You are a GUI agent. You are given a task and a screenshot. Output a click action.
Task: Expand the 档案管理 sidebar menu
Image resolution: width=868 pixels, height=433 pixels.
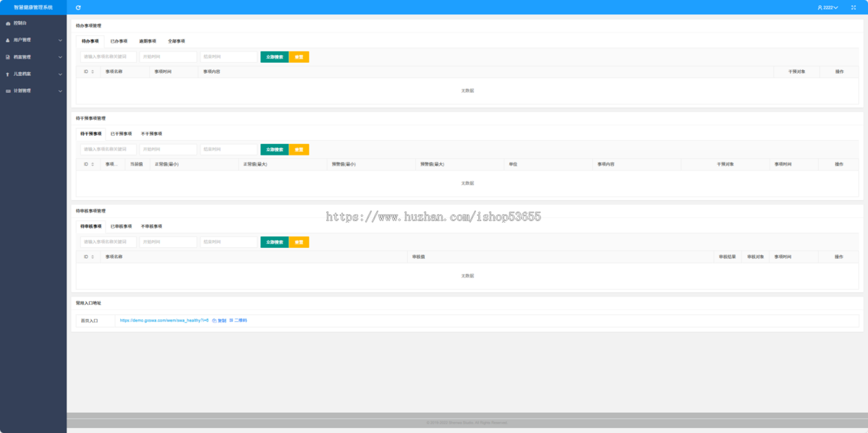coord(33,57)
